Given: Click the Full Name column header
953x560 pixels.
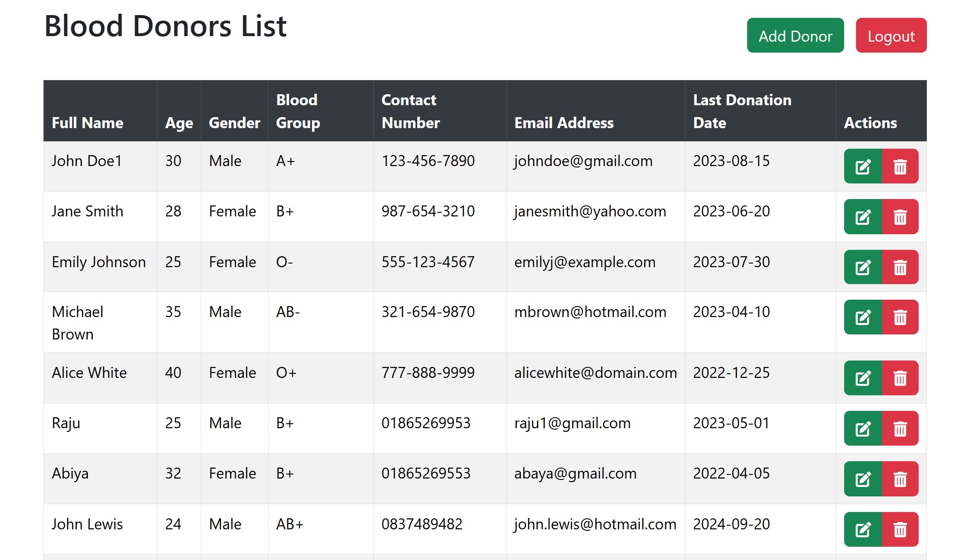Looking at the screenshot, I should click(x=87, y=123).
